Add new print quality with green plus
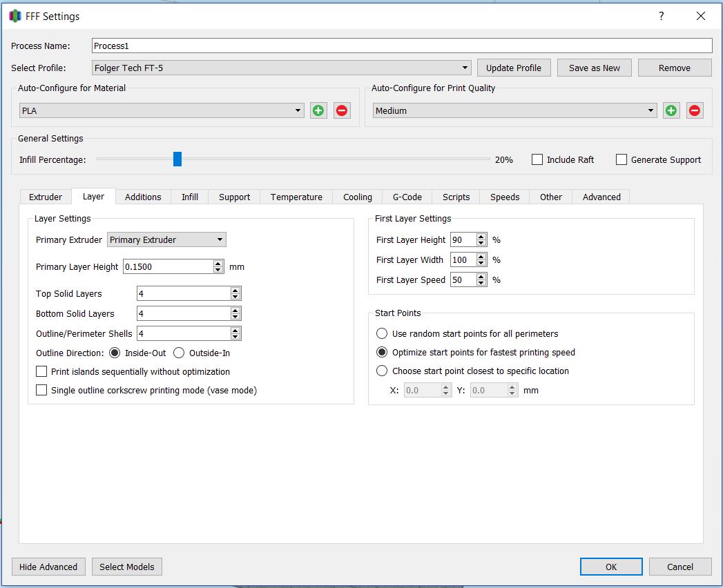Viewport: 723px width, 588px height. tap(671, 110)
